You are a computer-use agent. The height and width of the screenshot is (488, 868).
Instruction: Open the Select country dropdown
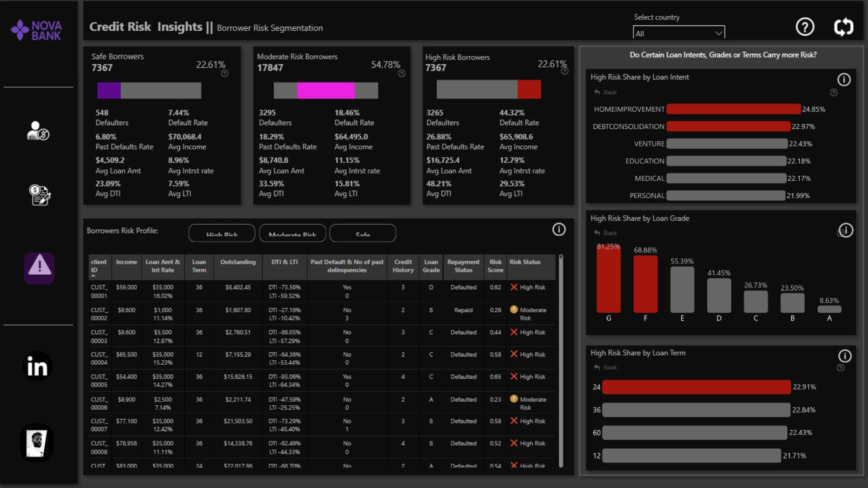coord(679,33)
